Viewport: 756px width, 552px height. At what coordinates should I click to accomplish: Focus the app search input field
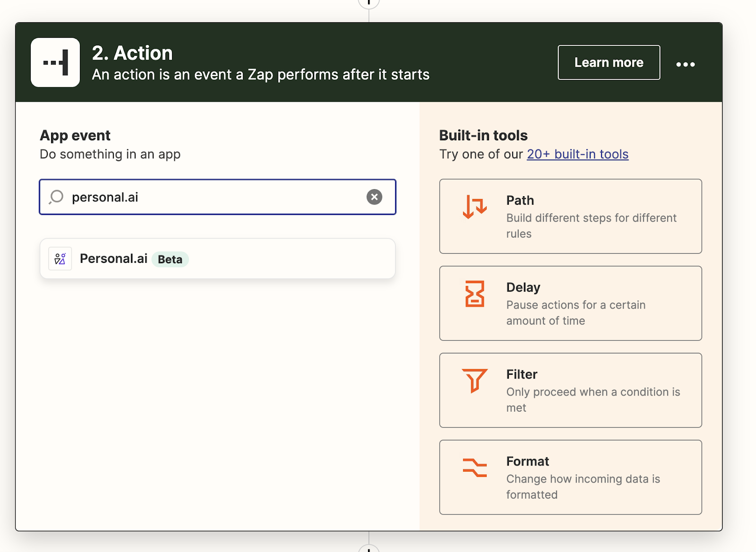(x=213, y=197)
